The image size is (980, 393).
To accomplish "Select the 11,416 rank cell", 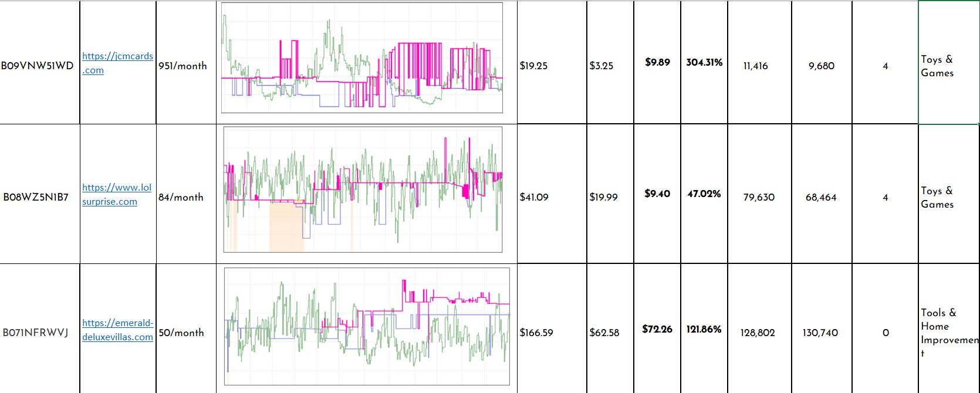I will coord(759,62).
